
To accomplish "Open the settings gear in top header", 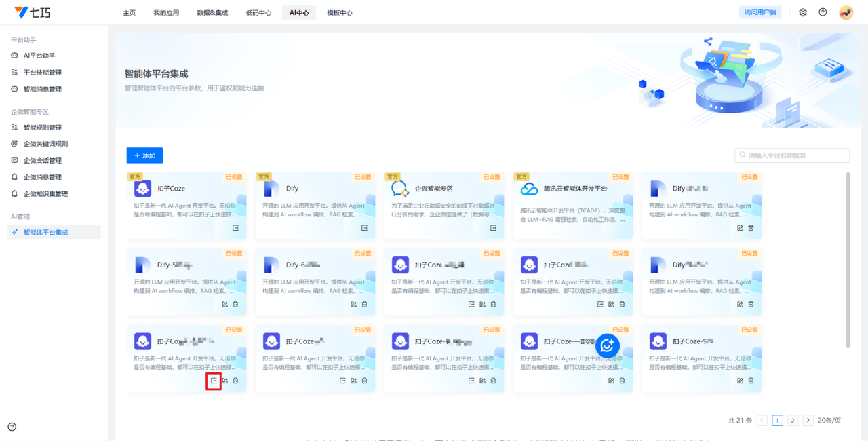I will pyautogui.click(x=803, y=12).
